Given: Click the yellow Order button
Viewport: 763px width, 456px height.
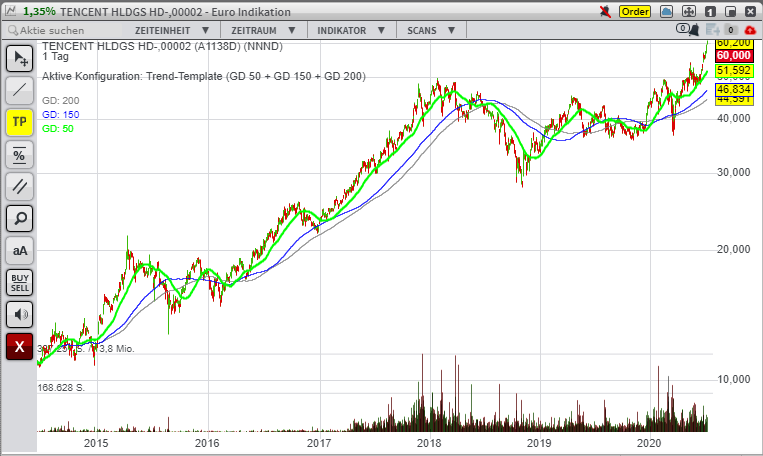Looking at the screenshot, I should point(635,12).
